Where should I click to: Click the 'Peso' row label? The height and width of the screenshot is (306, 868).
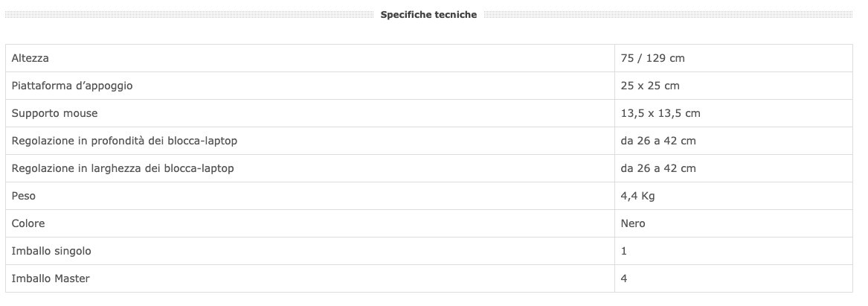[24, 196]
